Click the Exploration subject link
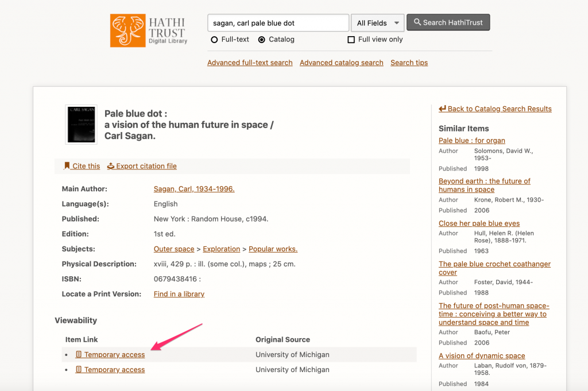This screenshot has width=588, height=391. [x=221, y=249]
